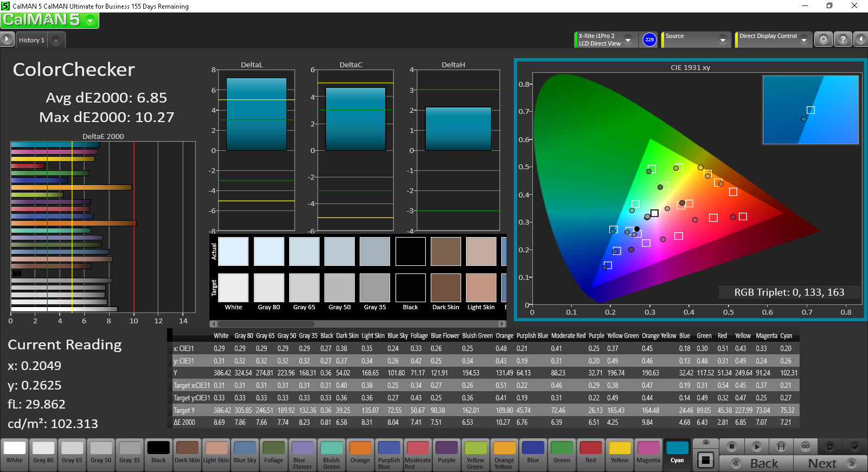
Task: Select the active Cyan patch button
Action: [677, 454]
